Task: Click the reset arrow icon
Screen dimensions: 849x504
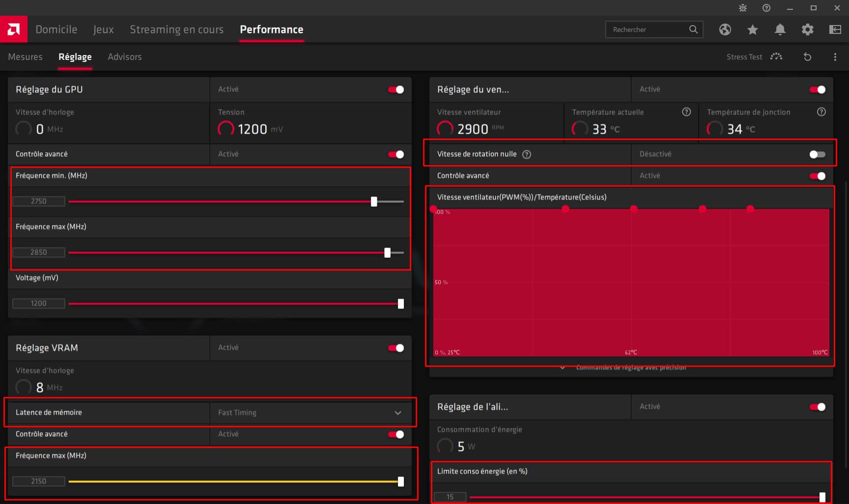Action: 807,57
